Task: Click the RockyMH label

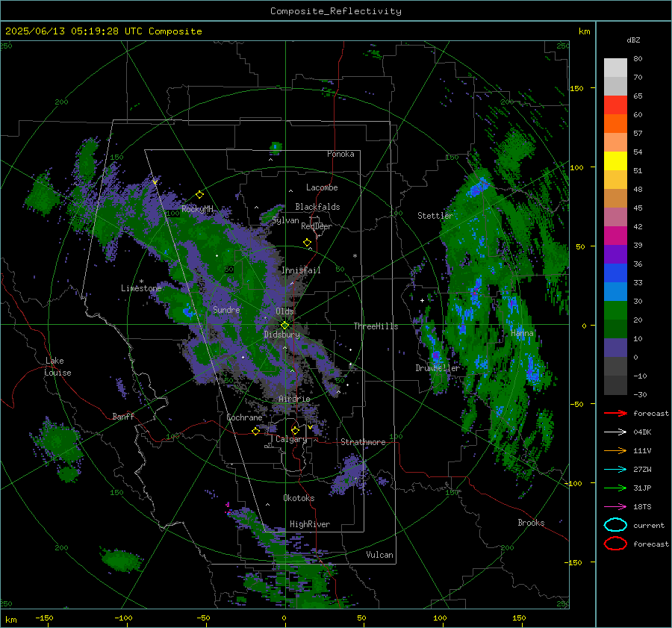Action: [197, 209]
